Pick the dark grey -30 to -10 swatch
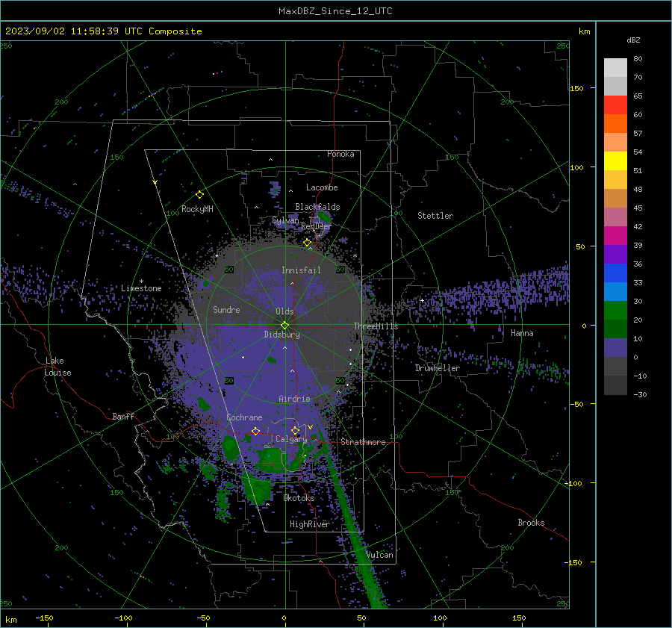The width and height of the screenshot is (672, 628). 615,385
